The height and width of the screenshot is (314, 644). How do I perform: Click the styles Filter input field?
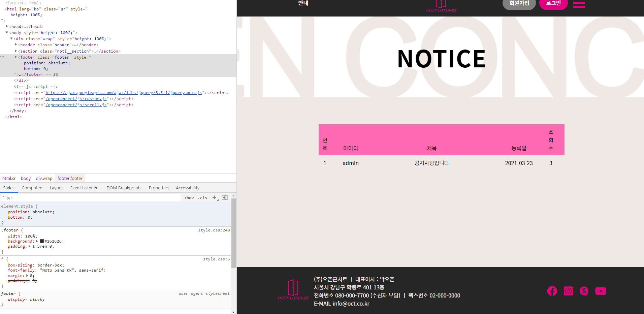[x=90, y=198]
